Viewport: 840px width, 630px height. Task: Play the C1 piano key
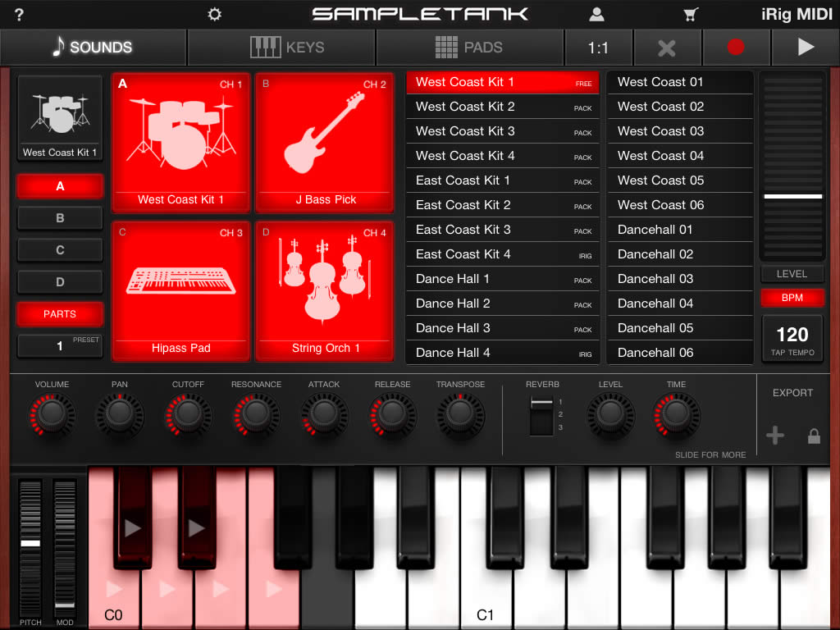click(485, 595)
